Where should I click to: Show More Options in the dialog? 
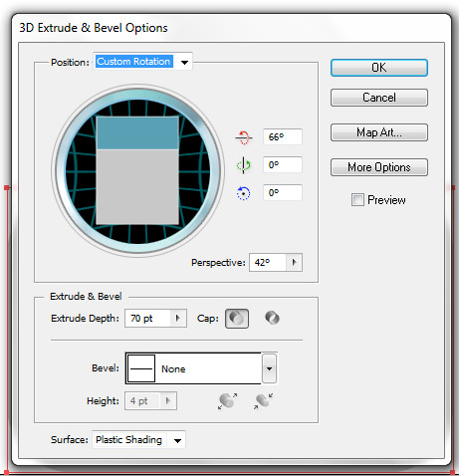[379, 167]
